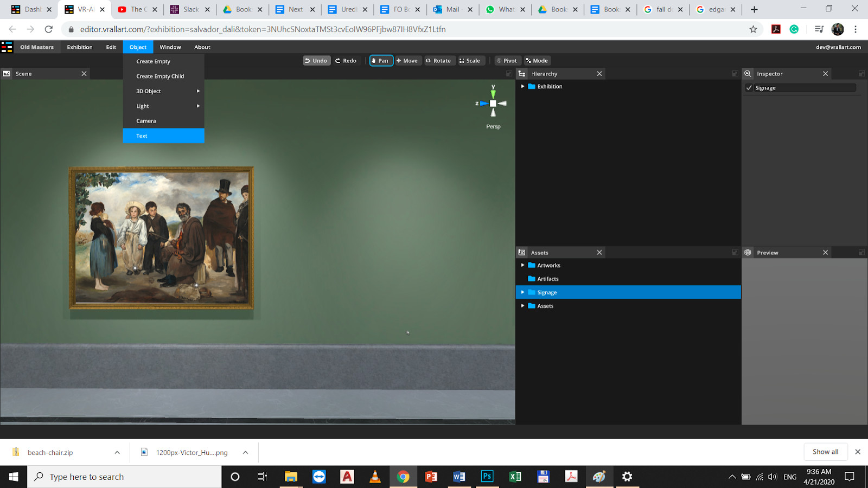868x488 pixels.
Task: Redo the last action
Action: tap(346, 61)
